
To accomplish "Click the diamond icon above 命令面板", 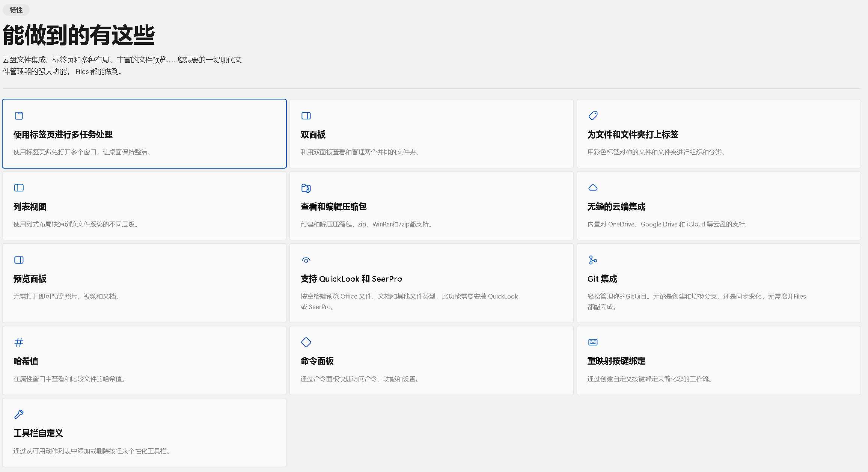I will [x=306, y=342].
